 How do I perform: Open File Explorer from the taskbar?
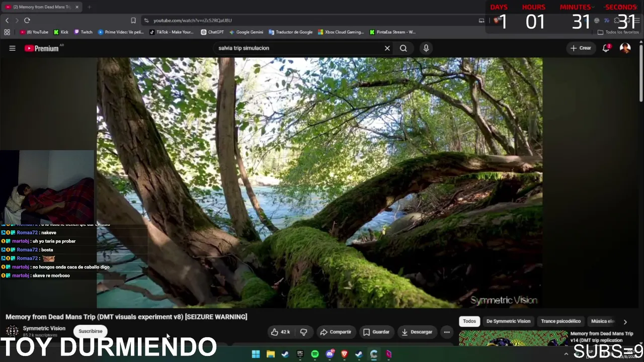[270, 354]
